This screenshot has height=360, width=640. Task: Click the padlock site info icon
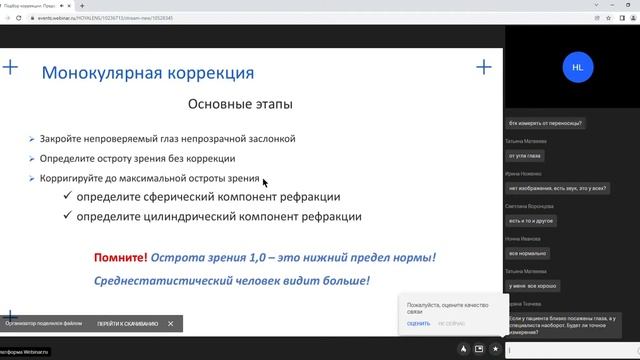tap(32, 18)
